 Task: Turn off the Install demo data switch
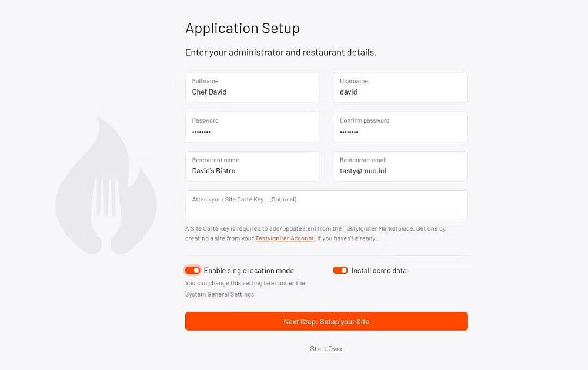tap(340, 270)
